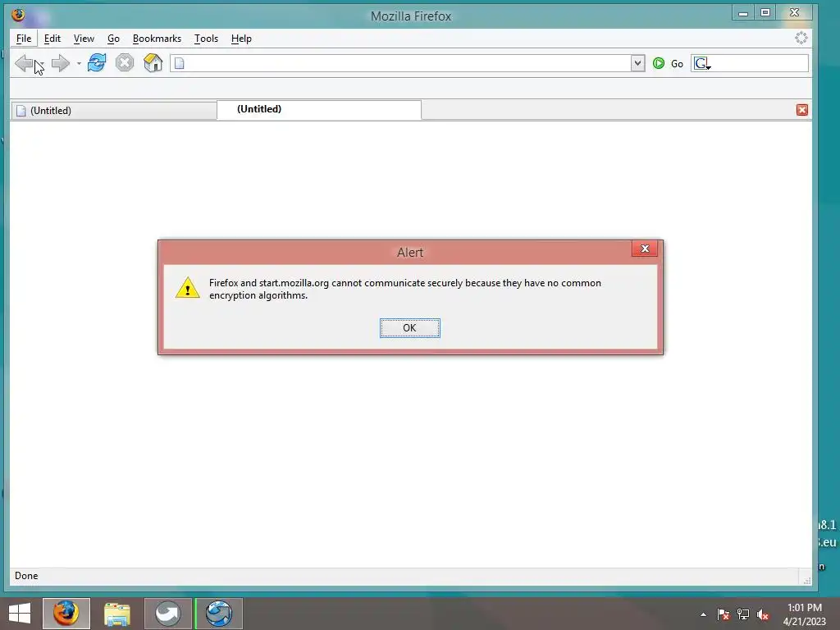Go to the Home page icon

click(x=153, y=63)
